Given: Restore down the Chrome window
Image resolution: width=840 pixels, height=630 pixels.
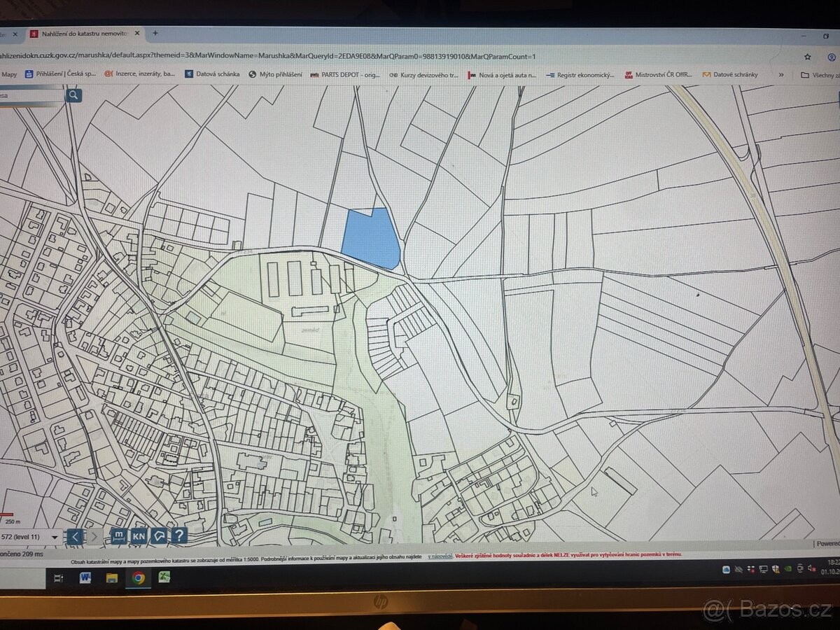Looking at the screenshot, I should click(x=826, y=35).
